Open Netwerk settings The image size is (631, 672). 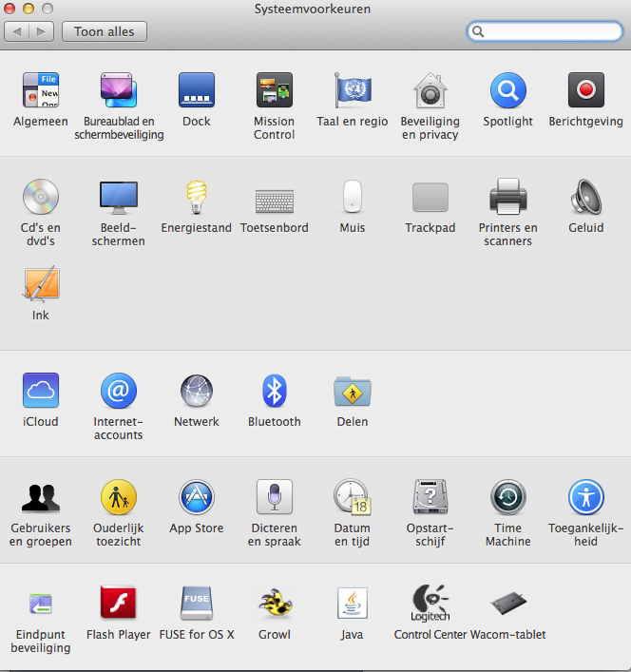[197, 390]
